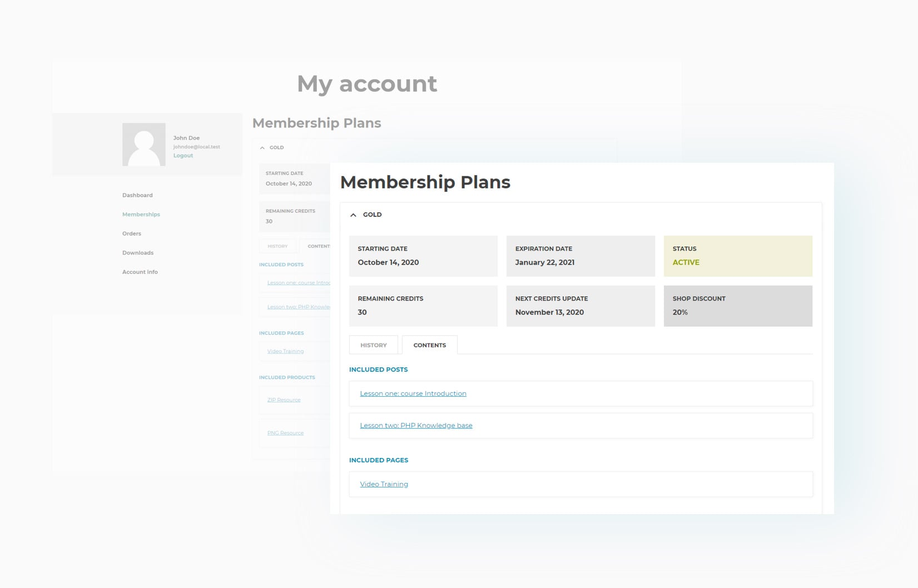Click the PNG Resource product link
The width and height of the screenshot is (918, 588).
285,433
